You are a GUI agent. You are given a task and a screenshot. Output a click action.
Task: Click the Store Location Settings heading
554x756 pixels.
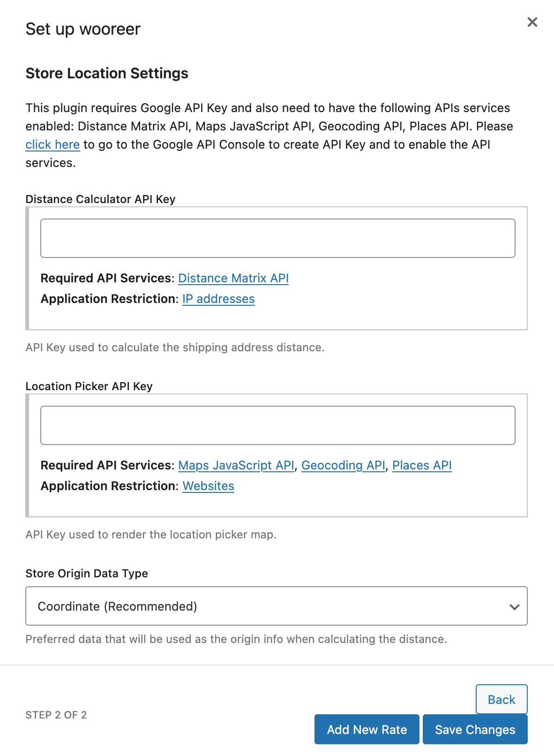pyautogui.click(x=107, y=73)
